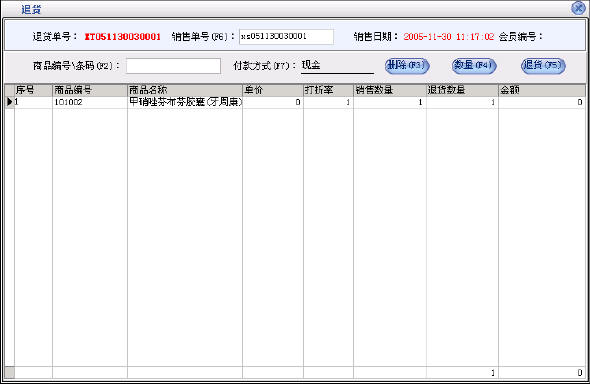Click the 退货数量 column header
Screen dimensions: 590x384
click(x=462, y=90)
